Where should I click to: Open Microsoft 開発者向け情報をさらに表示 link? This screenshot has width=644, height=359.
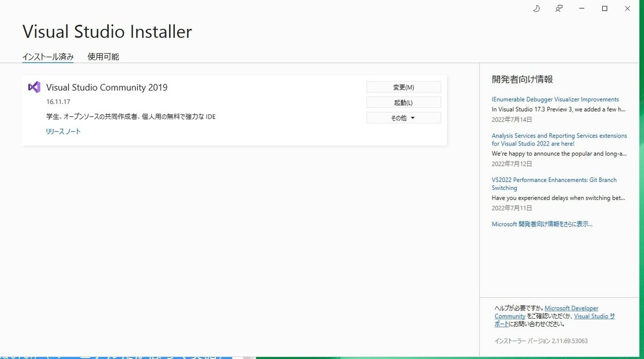point(542,224)
